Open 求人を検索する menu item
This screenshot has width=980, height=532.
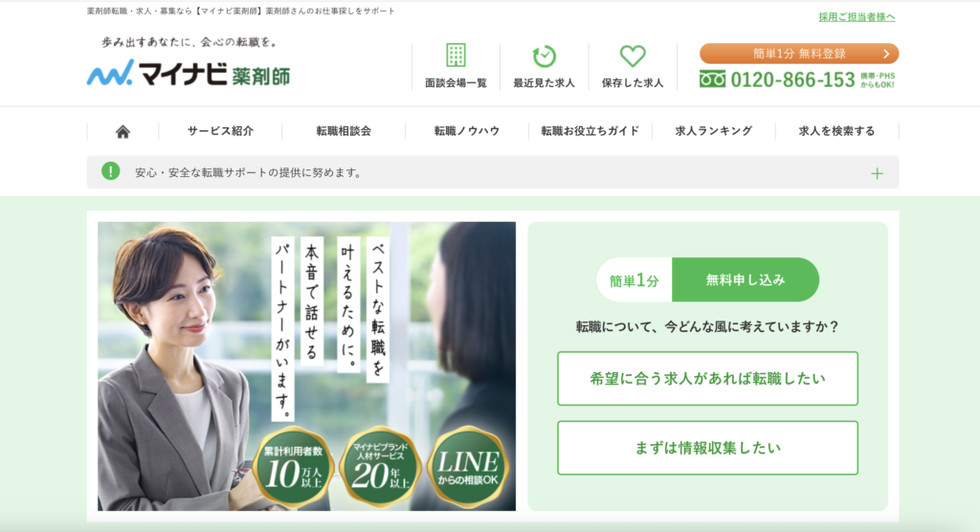(836, 131)
